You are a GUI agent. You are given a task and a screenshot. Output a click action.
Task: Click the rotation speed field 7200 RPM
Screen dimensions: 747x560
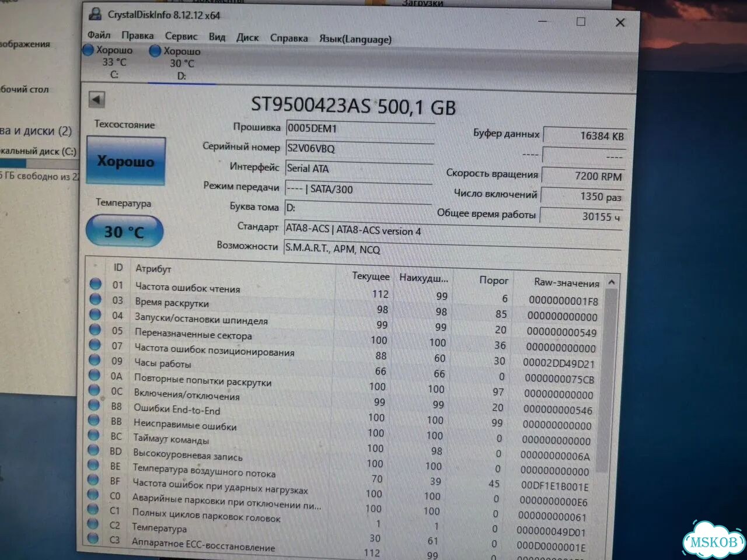click(x=582, y=176)
